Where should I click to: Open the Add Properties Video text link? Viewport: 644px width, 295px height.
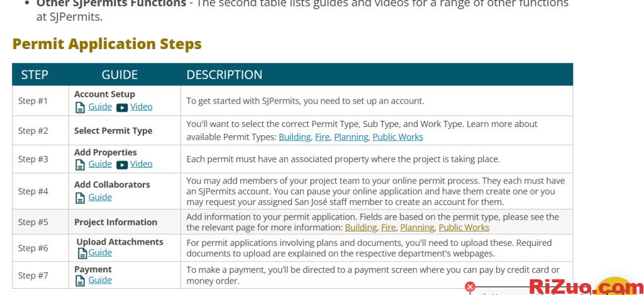[x=142, y=164]
